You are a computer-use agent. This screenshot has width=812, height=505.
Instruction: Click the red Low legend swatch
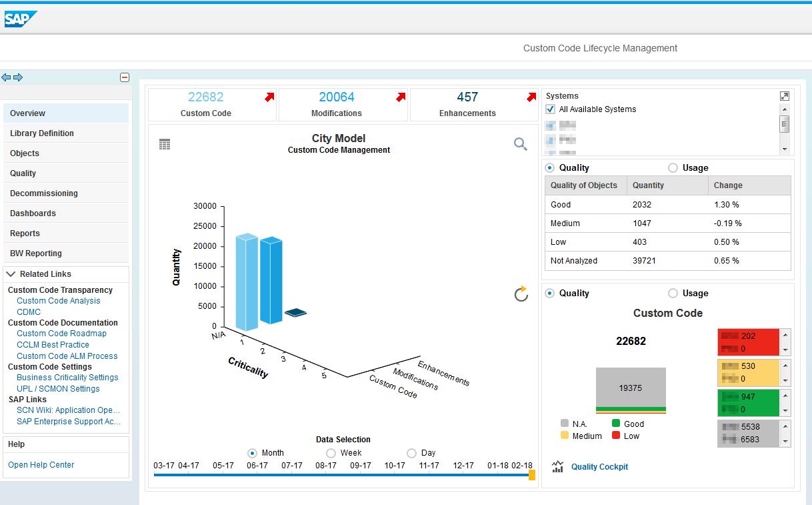point(616,436)
